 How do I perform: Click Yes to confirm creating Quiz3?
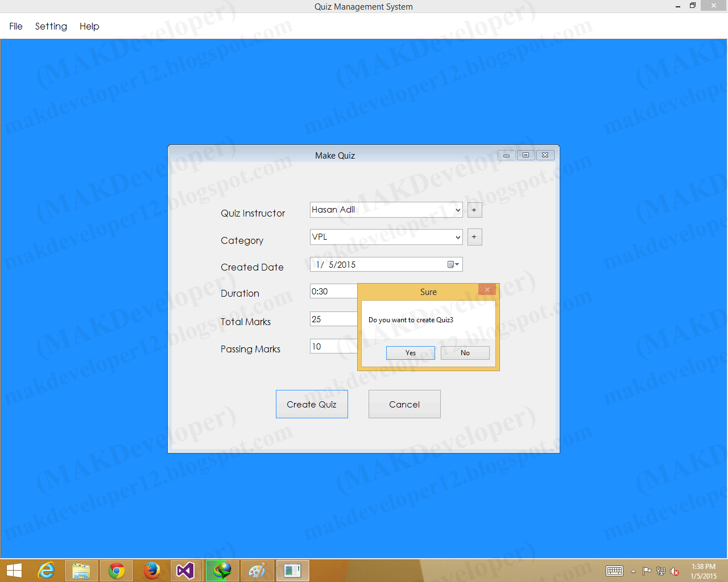pos(410,352)
